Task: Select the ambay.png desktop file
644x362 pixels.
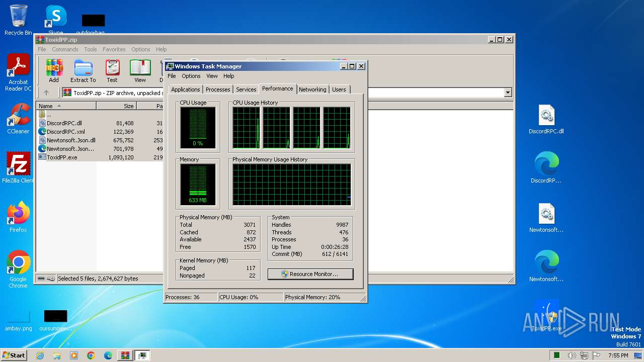Action: [19, 321]
